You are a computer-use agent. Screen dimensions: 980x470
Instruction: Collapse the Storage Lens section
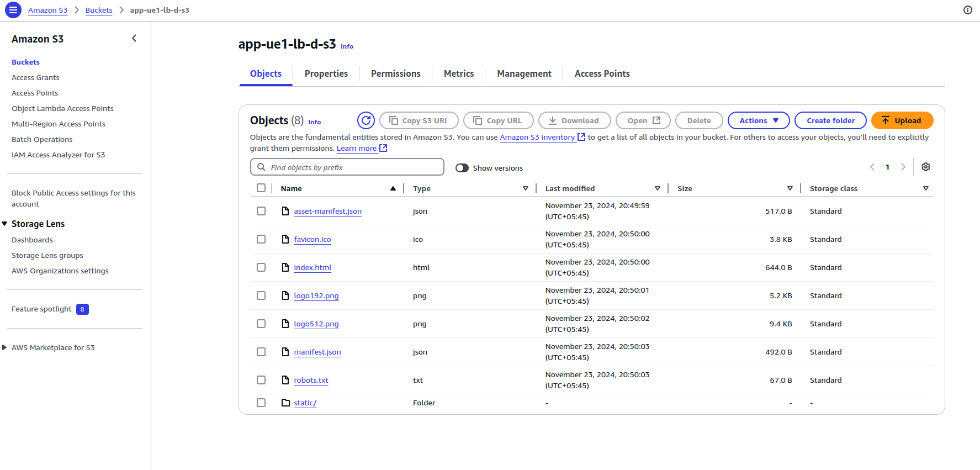pyautogui.click(x=5, y=224)
